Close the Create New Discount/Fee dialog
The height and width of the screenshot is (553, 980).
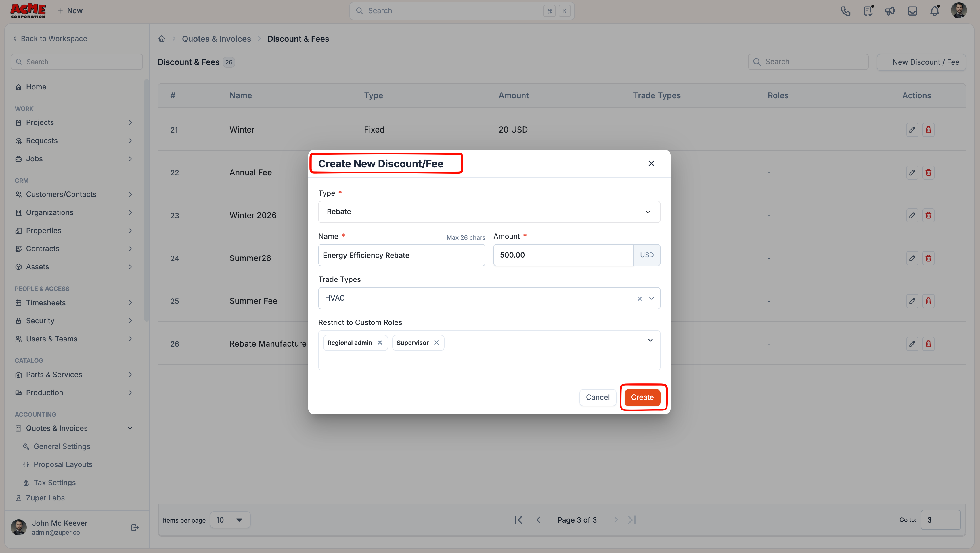pyautogui.click(x=651, y=164)
